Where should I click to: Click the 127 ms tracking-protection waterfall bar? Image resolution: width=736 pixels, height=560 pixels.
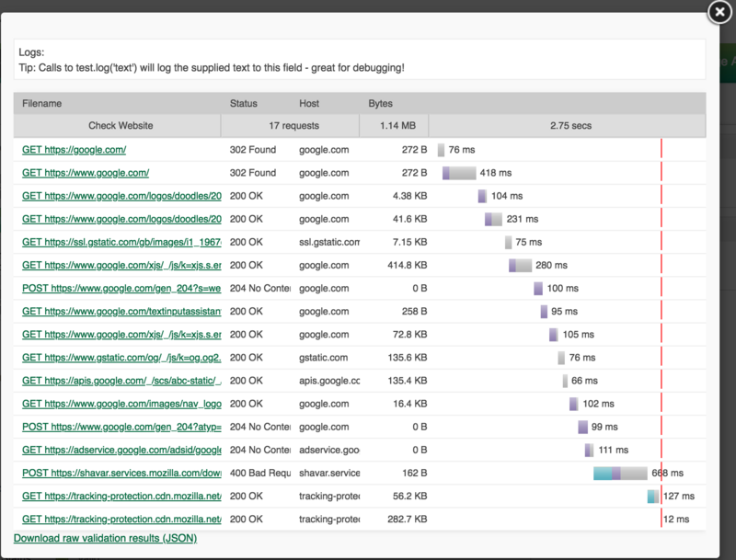pos(653,497)
